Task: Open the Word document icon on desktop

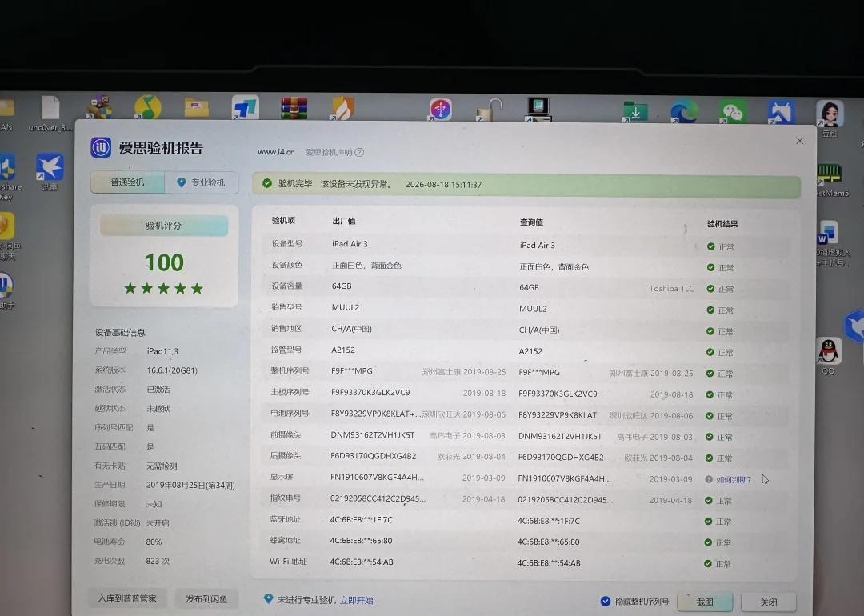Action: click(828, 233)
